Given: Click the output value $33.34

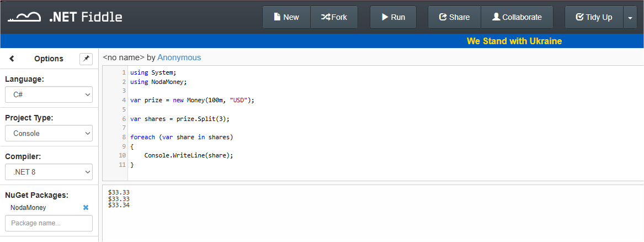Looking at the screenshot, I should 119,205.
